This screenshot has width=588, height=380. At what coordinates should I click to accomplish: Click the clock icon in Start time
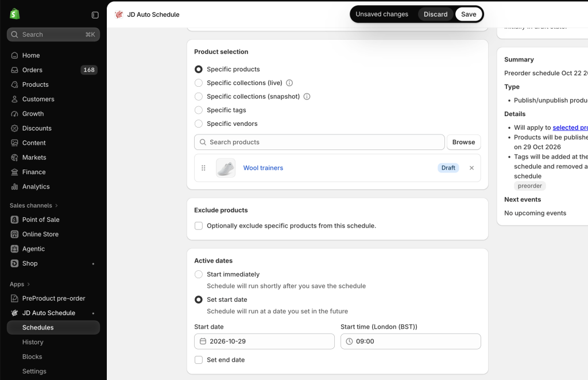click(x=349, y=341)
